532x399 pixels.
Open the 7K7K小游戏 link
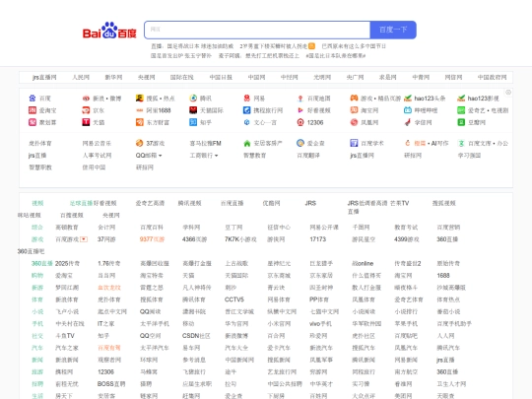[x=240, y=239]
